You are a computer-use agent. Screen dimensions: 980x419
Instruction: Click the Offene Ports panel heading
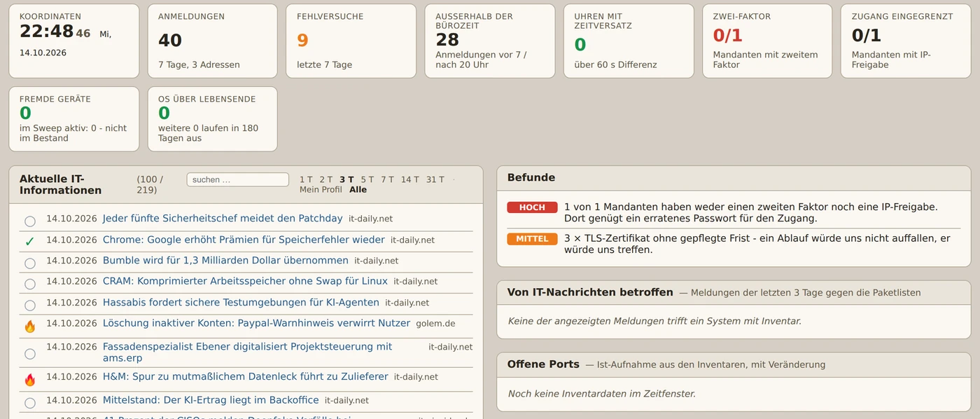543,364
